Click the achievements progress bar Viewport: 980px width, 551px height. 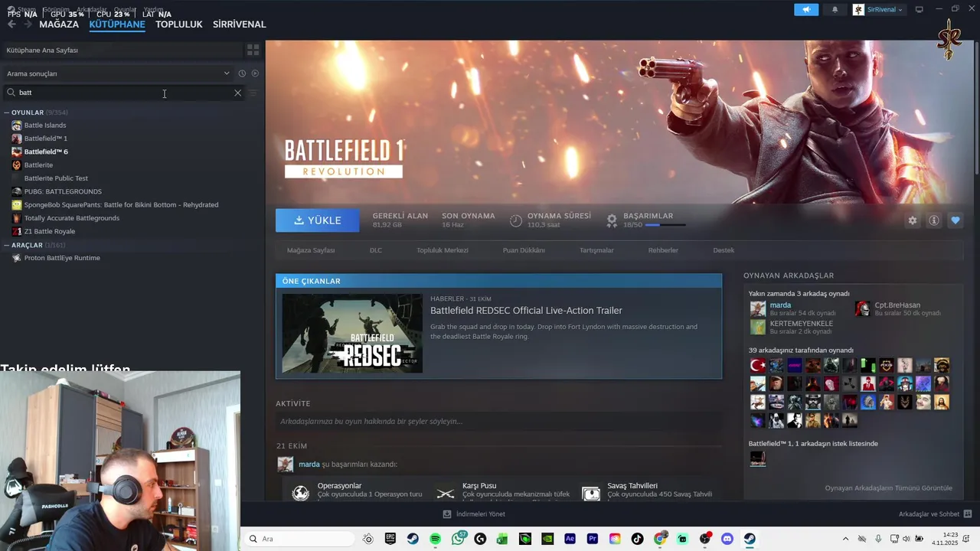[665, 225]
